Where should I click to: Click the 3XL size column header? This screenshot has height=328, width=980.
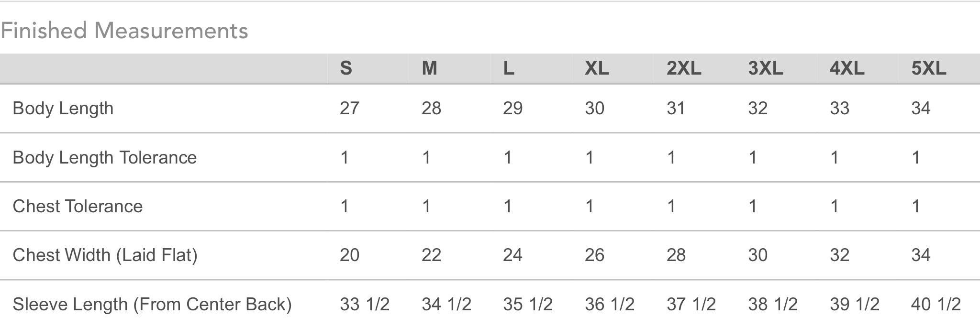[x=766, y=68]
